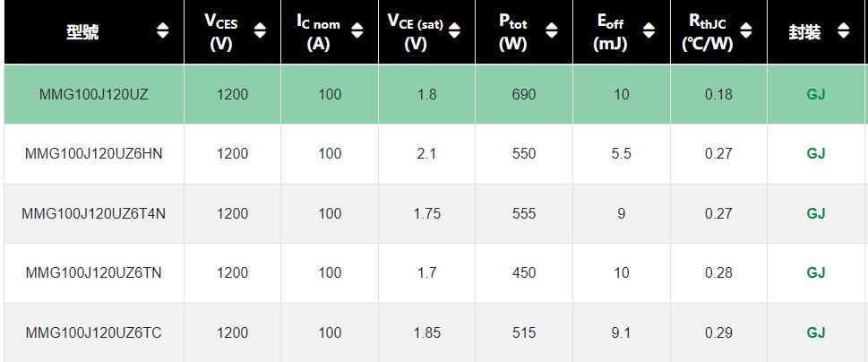The height and width of the screenshot is (362, 868).
Task: Select the MMG100J120UZ6TN model name
Action: (93, 273)
